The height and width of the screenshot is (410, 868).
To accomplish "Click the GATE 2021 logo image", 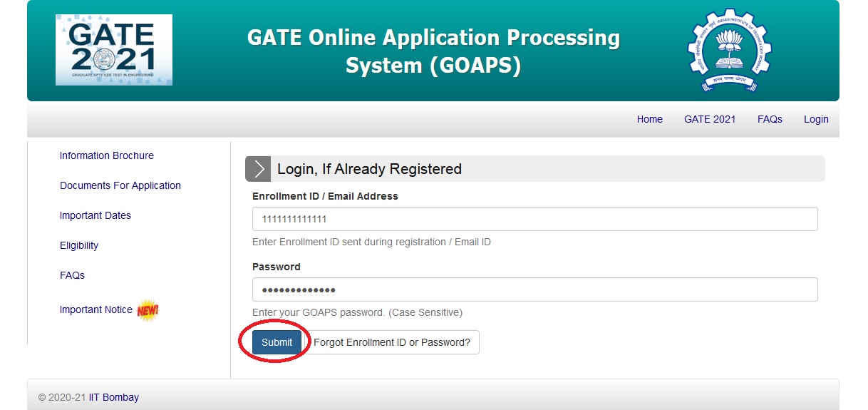I will click(114, 50).
